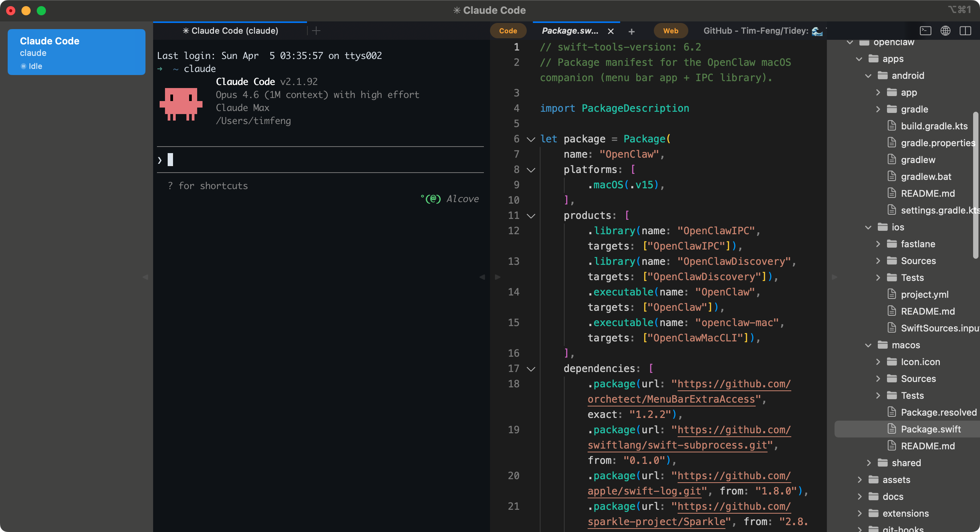Open Package.resolved in the macos folder

pyautogui.click(x=938, y=412)
